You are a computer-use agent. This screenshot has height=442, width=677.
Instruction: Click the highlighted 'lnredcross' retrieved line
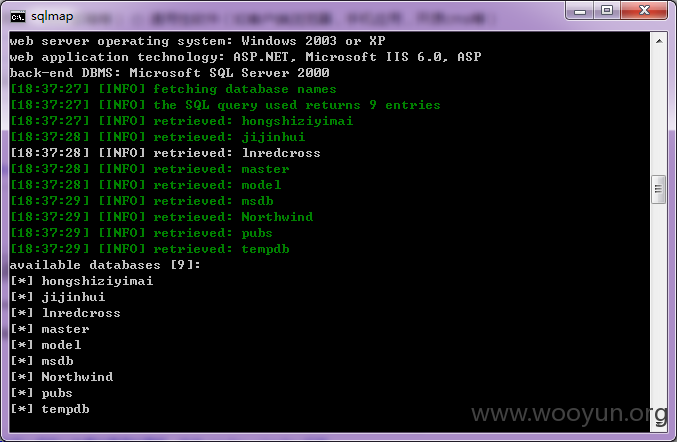[x=165, y=153]
